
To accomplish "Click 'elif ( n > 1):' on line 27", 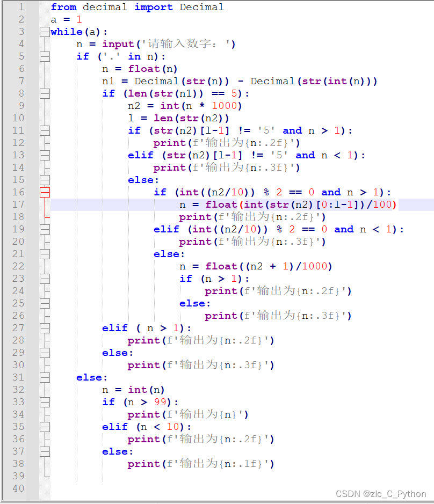I will click(147, 328).
